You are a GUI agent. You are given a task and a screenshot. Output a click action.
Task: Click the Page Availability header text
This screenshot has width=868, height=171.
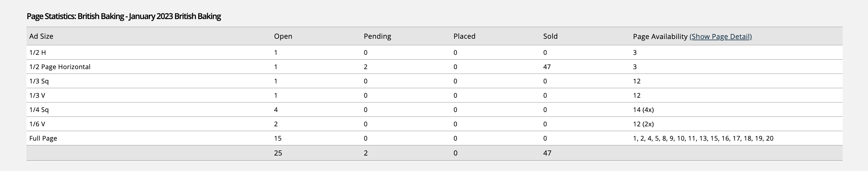pos(660,36)
